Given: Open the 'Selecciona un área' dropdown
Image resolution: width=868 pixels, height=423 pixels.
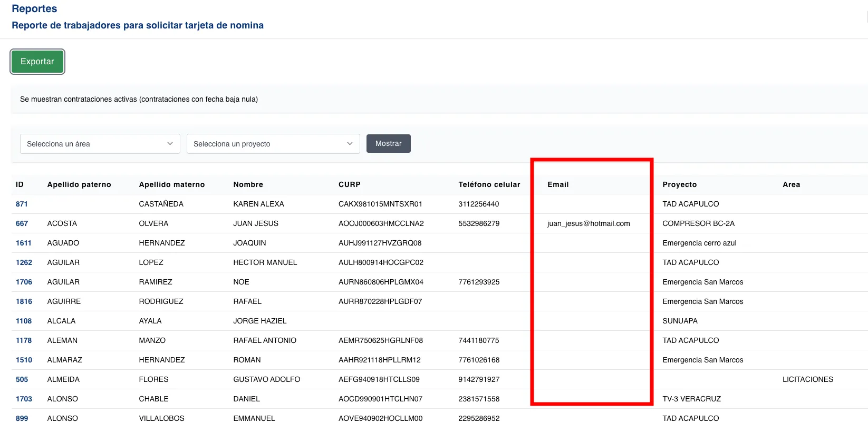Looking at the screenshot, I should [x=100, y=144].
